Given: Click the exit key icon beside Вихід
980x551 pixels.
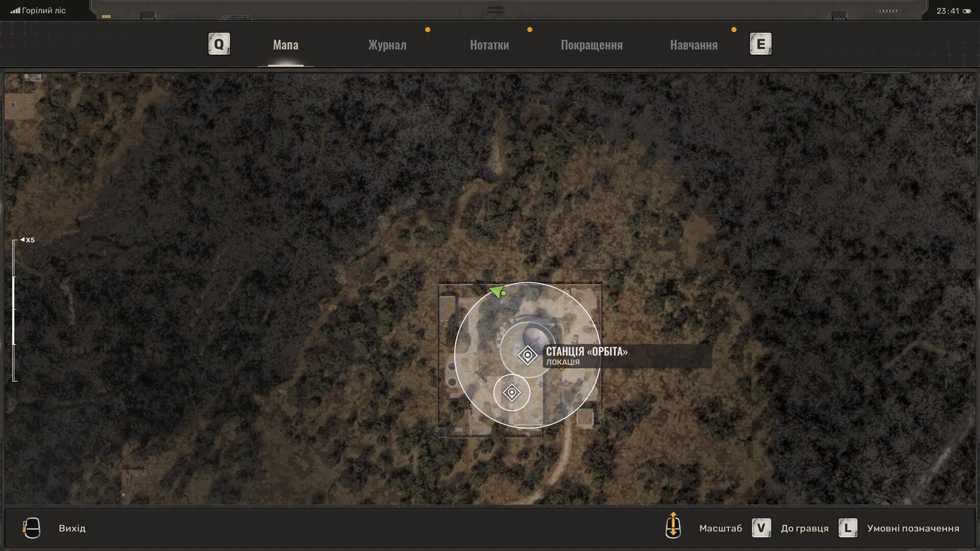Looking at the screenshot, I should [x=32, y=528].
